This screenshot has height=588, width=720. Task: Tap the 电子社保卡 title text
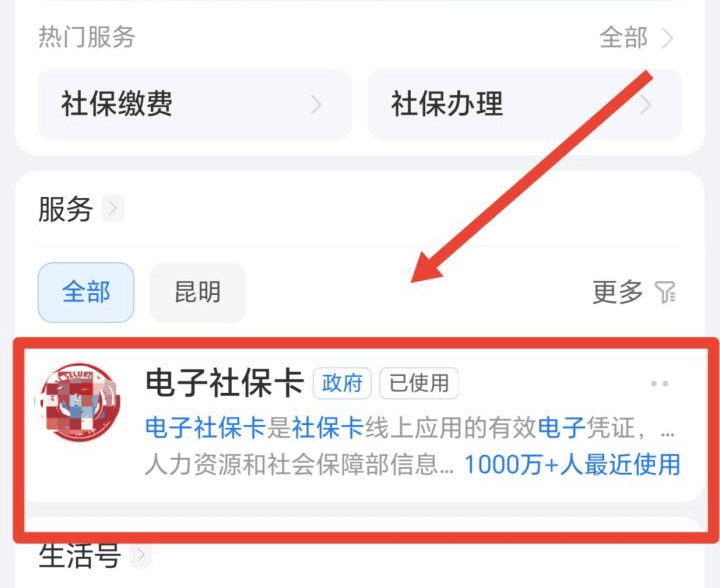pyautogui.click(x=225, y=383)
